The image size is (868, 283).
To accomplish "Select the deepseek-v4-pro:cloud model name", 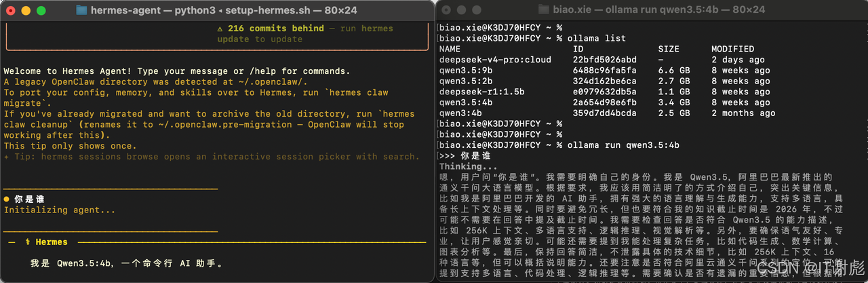I will (x=495, y=60).
